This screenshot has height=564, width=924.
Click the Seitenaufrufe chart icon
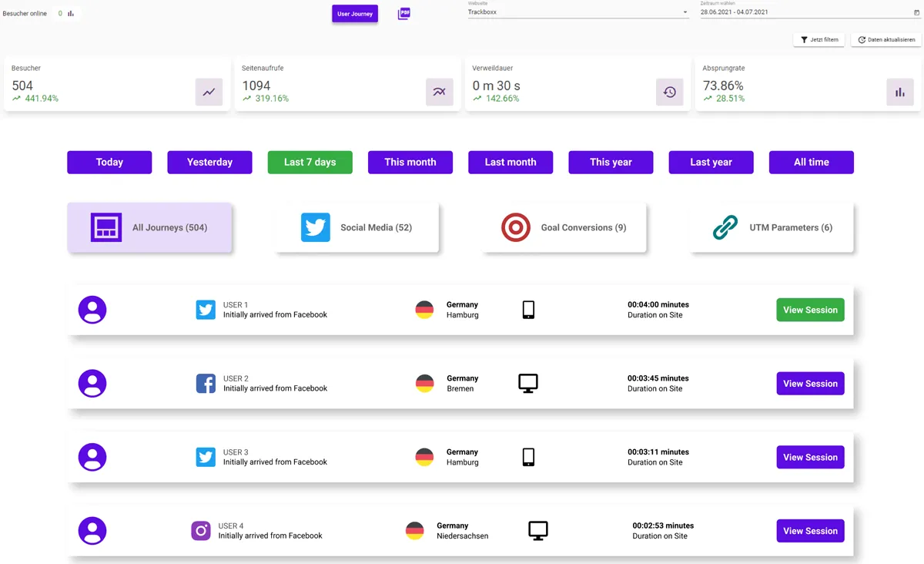(x=439, y=92)
